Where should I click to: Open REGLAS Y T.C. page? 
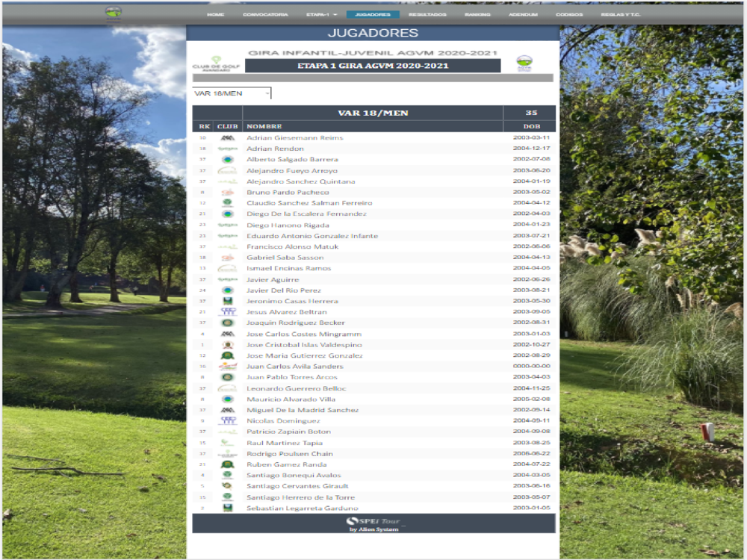coord(621,15)
